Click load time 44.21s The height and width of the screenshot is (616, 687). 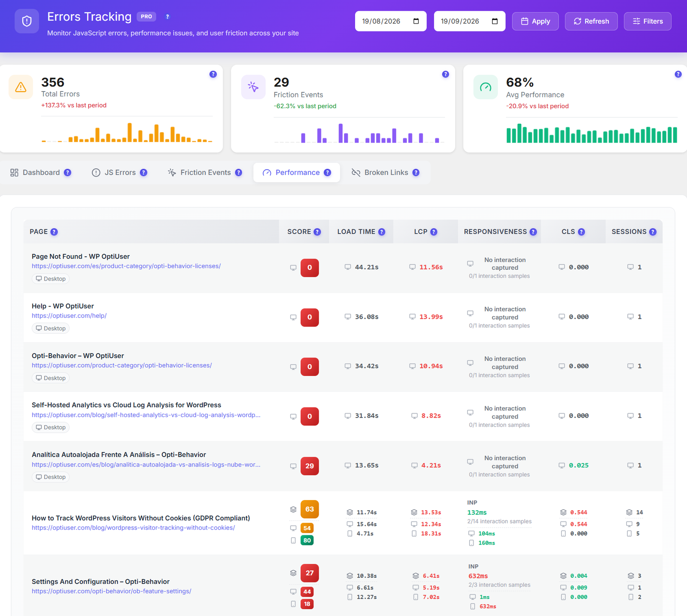(x=367, y=267)
